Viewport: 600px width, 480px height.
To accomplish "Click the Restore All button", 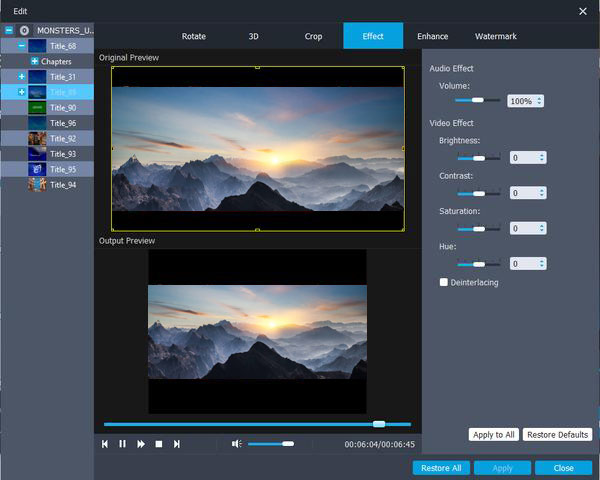I will (441, 468).
